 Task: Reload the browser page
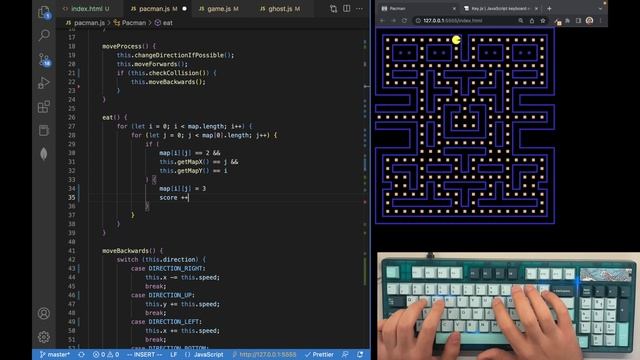click(404, 20)
